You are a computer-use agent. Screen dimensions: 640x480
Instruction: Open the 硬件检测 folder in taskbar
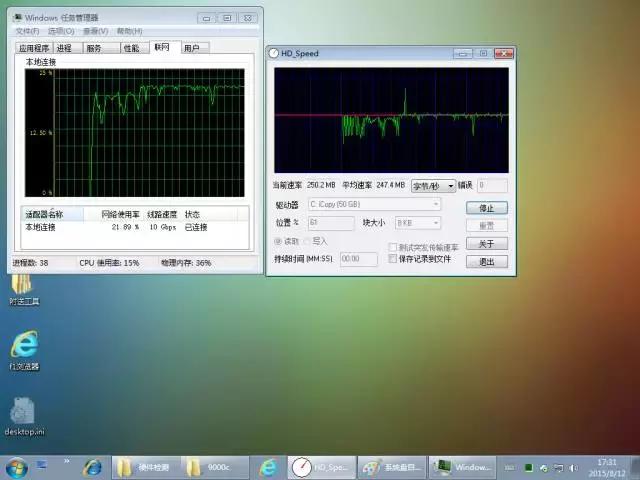coord(143,467)
